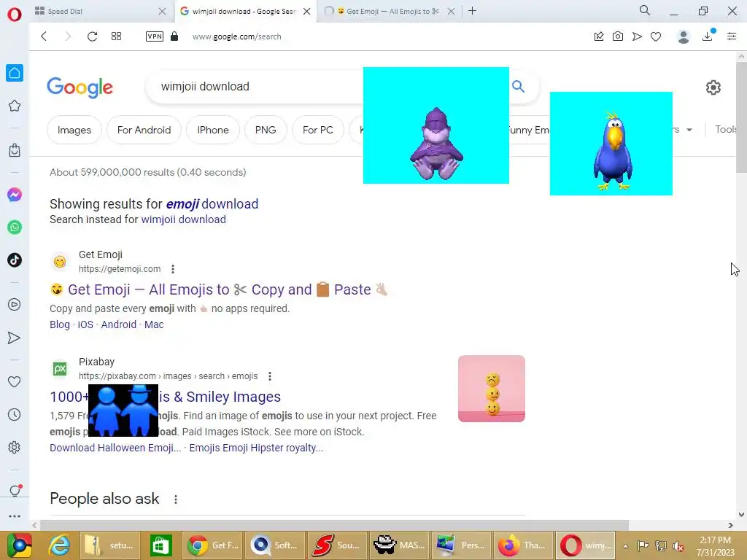
Task: Open Easy Setup menu icon
Action: (x=732, y=36)
